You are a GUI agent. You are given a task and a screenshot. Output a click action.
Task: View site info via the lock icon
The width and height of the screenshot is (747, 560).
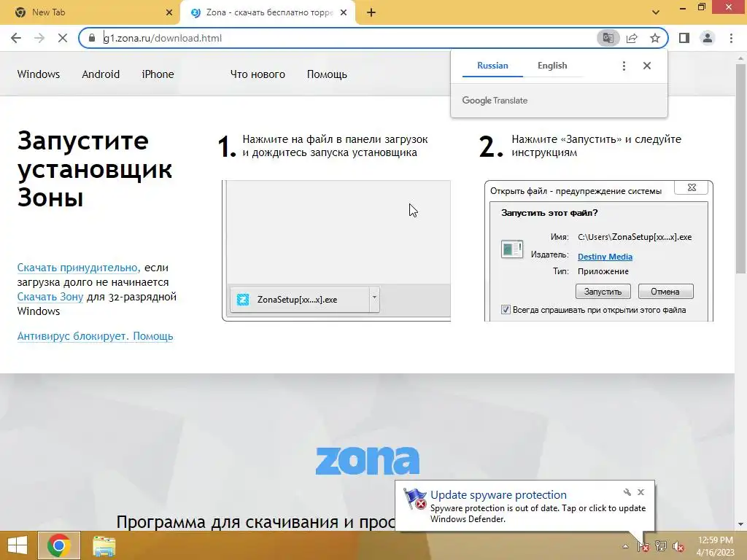(x=92, y=38)
